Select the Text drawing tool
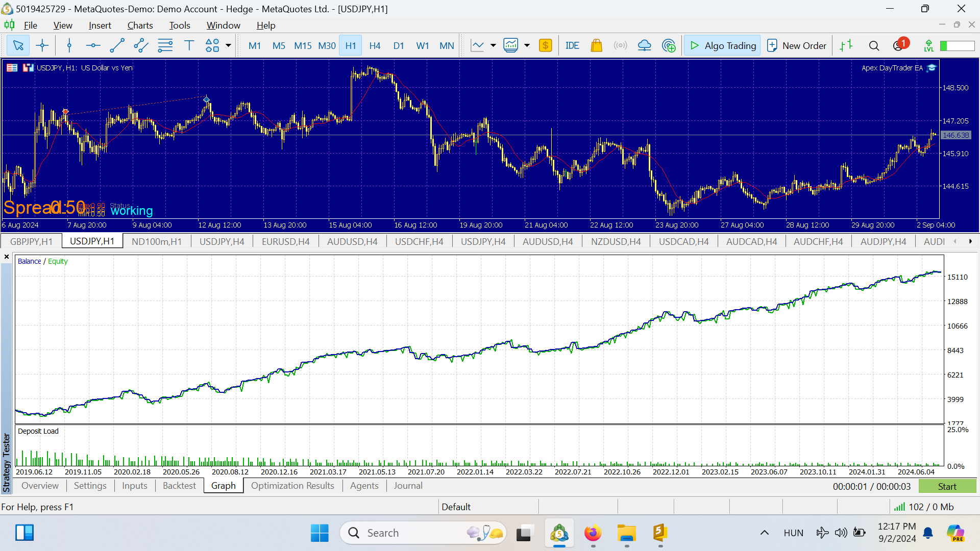 pos(189,45)
